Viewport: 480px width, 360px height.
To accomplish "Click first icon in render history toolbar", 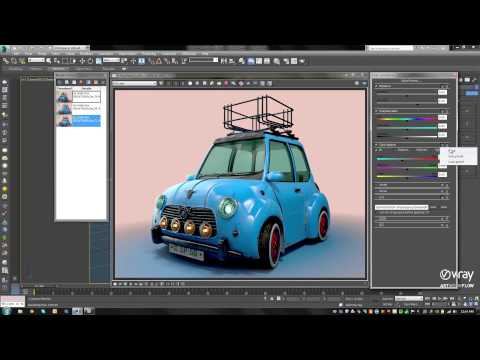I will click(60, 82).
